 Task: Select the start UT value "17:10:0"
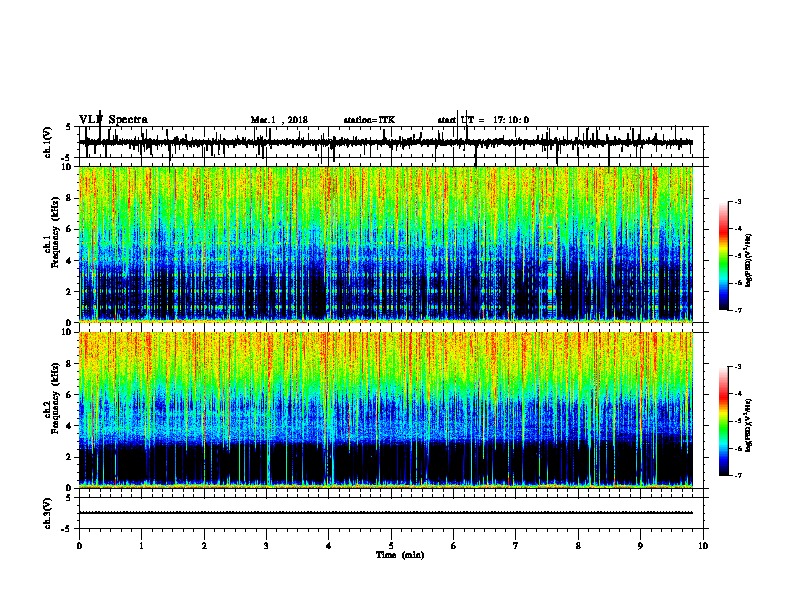click(511, 120)
